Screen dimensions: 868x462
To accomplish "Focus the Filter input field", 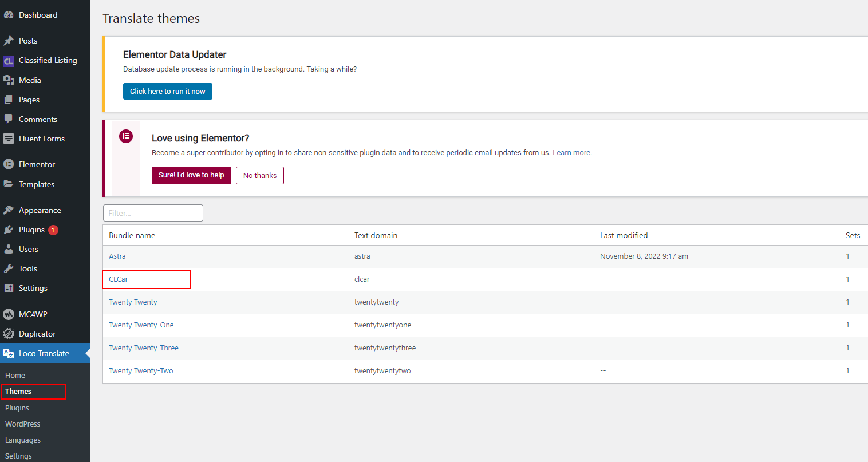I will pos(153,213).
